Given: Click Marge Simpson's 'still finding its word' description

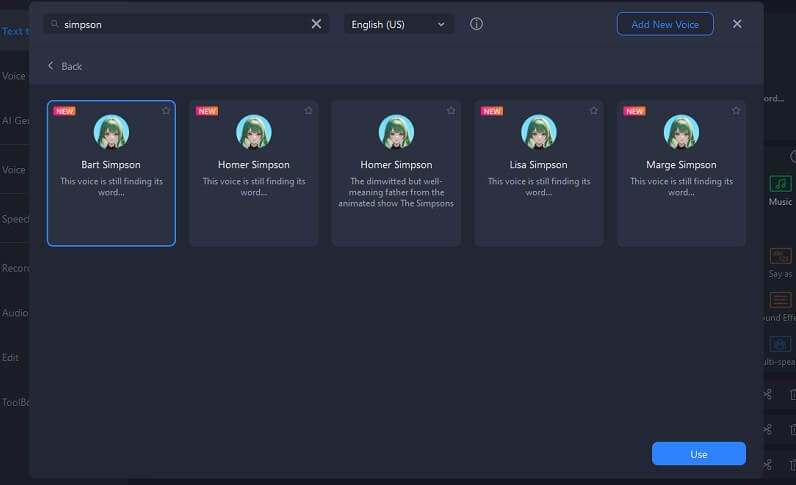Looking at the screenshot, I should pyautogui.click(x=681, y=186).
